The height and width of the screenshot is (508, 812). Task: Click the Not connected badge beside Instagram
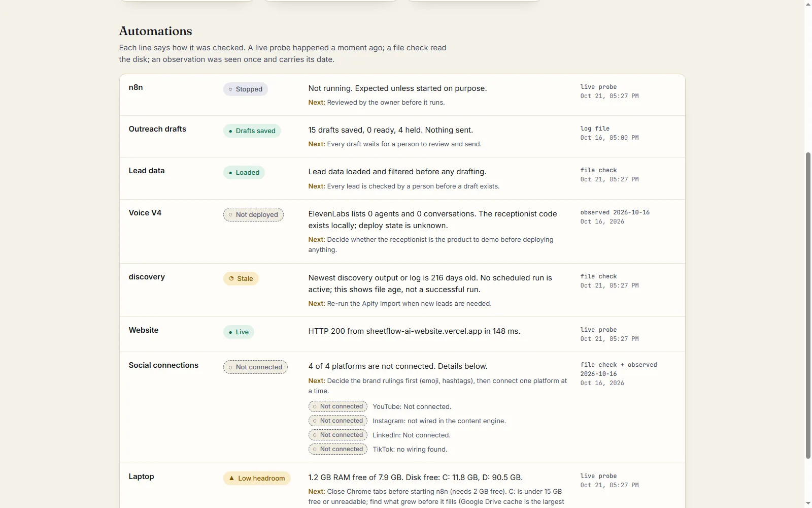338,421
